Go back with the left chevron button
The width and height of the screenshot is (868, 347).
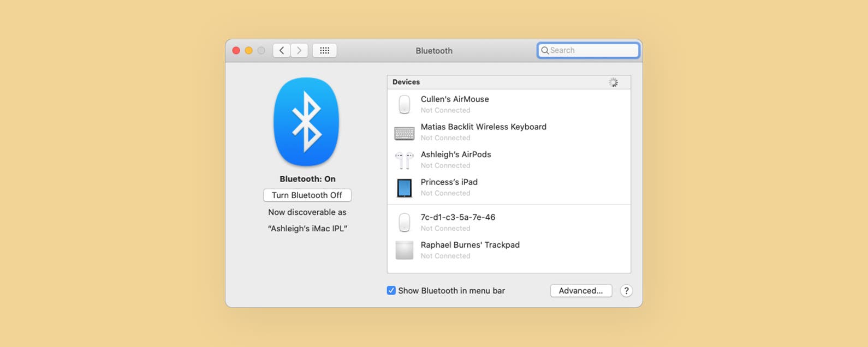pyautogui.click(x=282, y=50)
